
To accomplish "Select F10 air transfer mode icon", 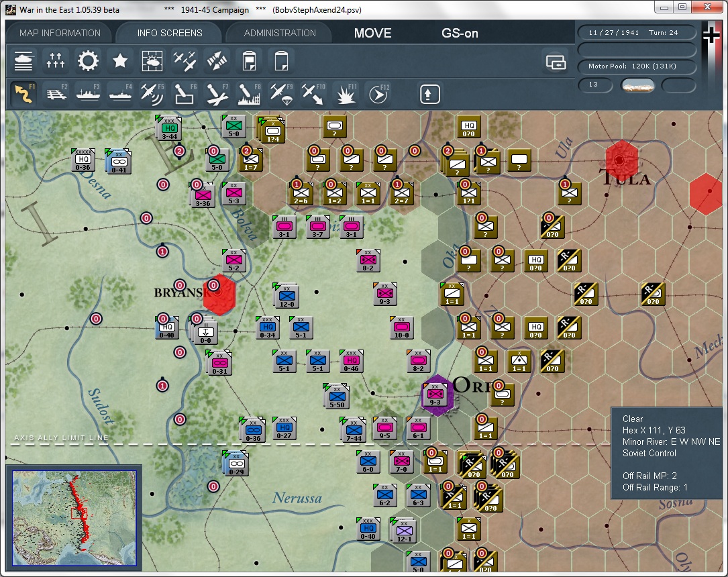I will [x=313, y=94].
